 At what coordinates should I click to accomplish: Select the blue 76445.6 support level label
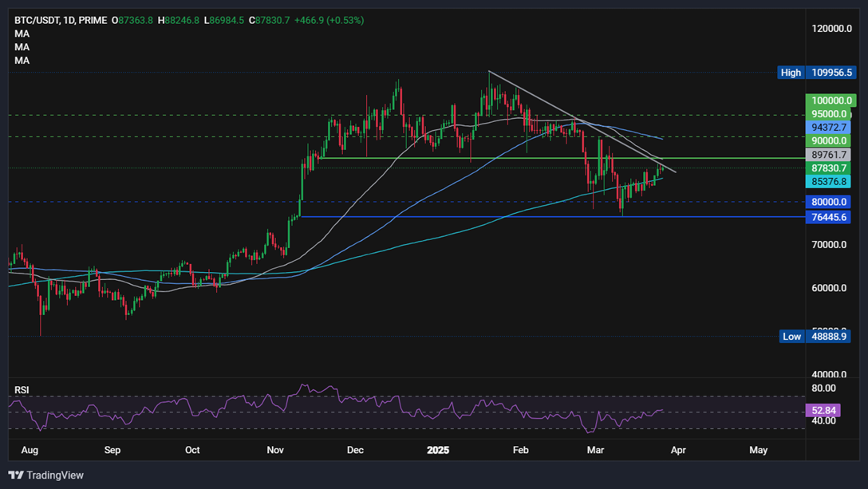[828, 217]
